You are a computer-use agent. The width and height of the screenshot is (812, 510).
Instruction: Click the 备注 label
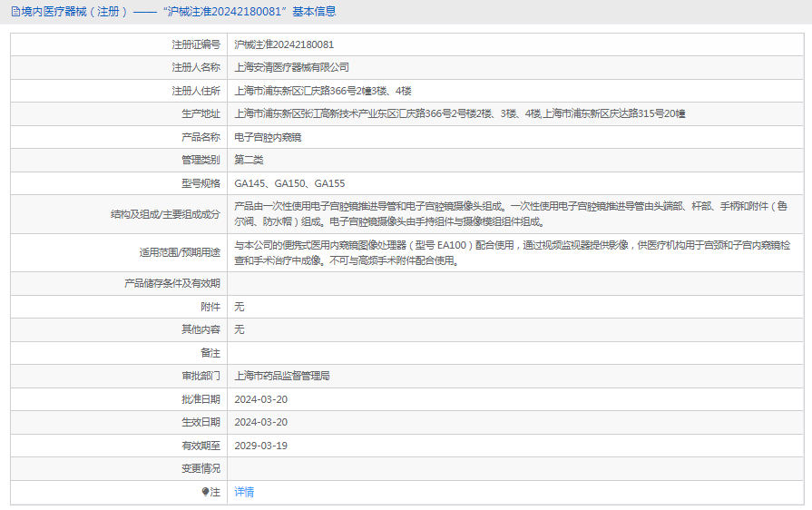click(x=210, y=353)
